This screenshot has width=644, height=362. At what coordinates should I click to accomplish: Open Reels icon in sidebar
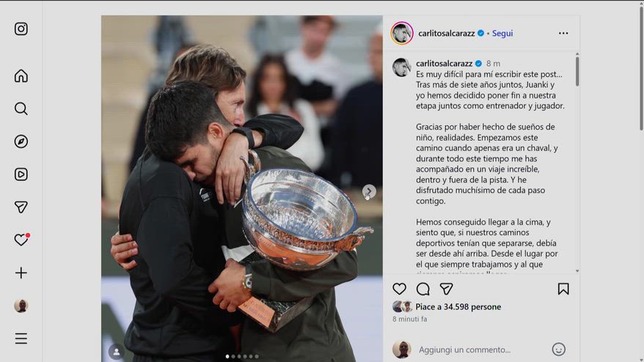tap(21, 174)
